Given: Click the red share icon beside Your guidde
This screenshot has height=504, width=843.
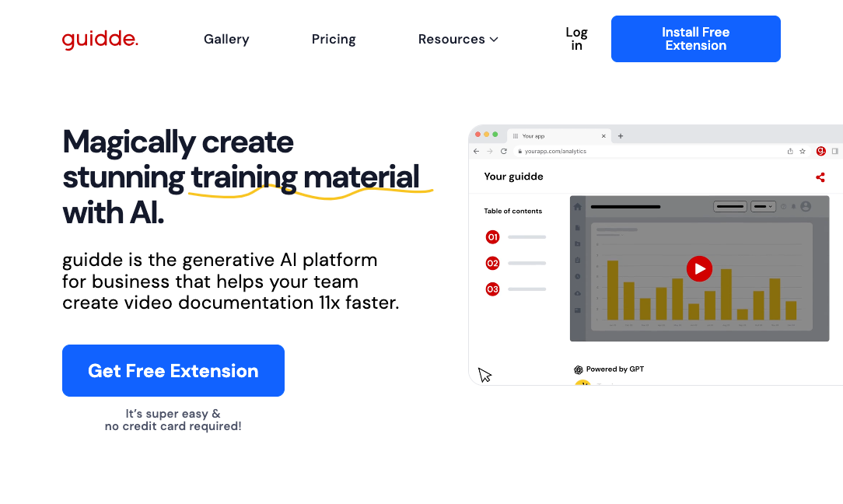Looking at the screenshot, I should pos(820,177).
